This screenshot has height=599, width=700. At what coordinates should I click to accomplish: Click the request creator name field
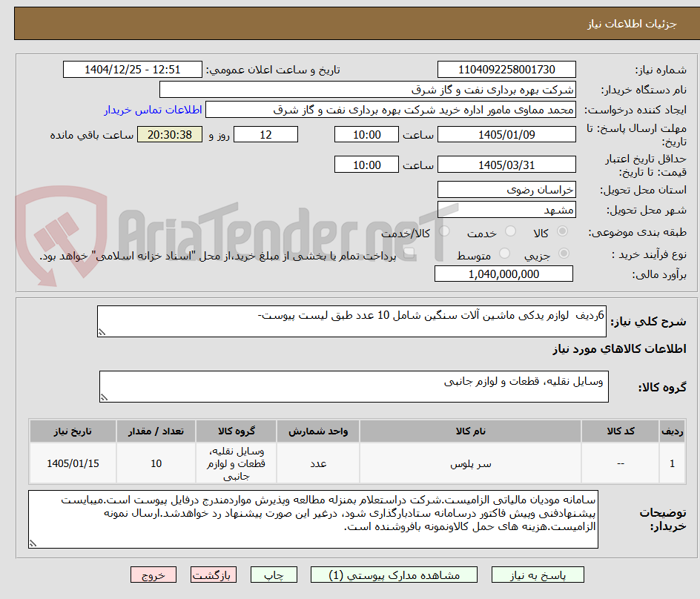[x=391, y=110]
